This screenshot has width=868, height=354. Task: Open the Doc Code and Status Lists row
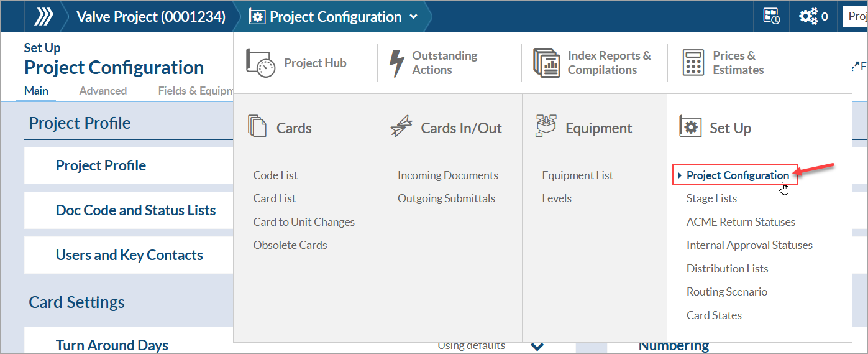coord(135,210)
